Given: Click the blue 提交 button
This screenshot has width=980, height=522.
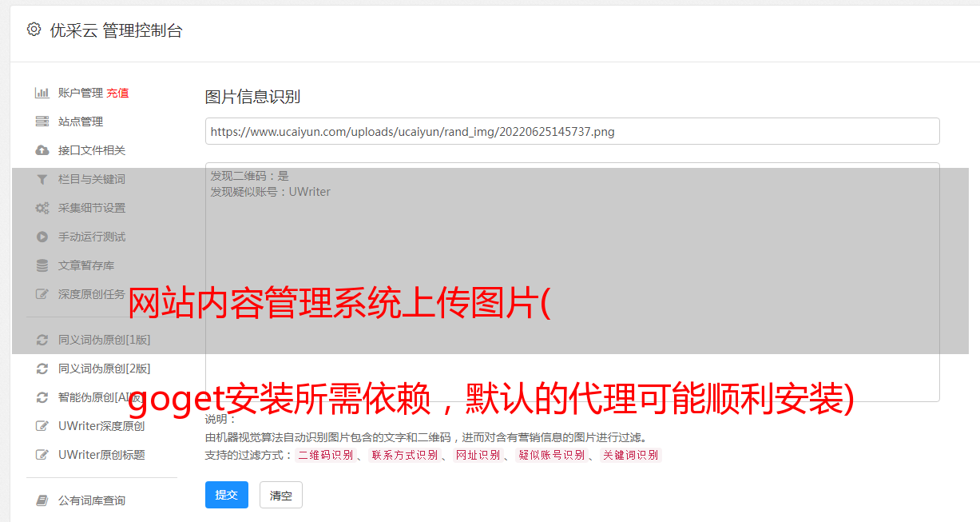Looking at the screenshot, I should 227,495.
